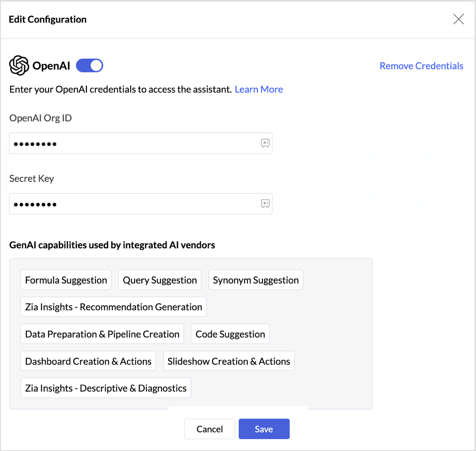Click Data Preparation & Pipeline Creation tag
This screenshot has width=476, height=451.
point(102,334)
